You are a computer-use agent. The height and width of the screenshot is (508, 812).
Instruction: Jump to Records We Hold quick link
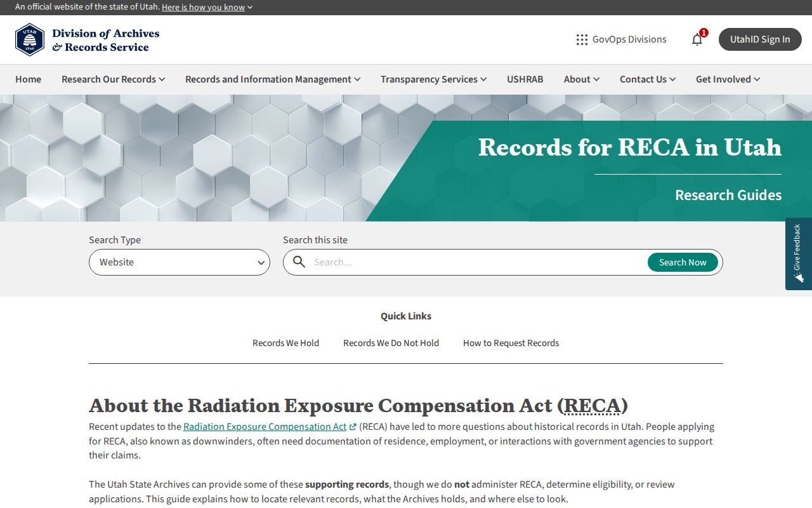(285, 343)
